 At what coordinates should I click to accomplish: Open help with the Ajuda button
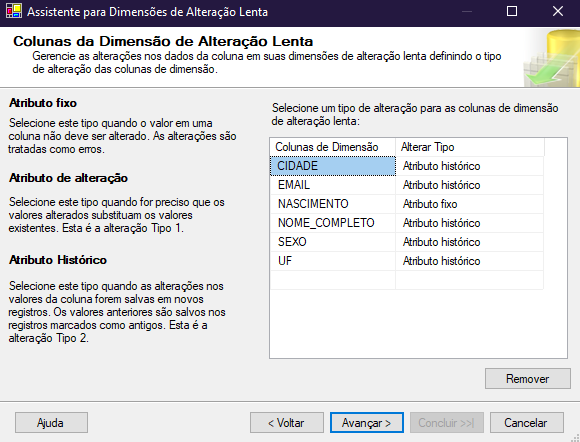pyautogui.click(x=51, y=423)
